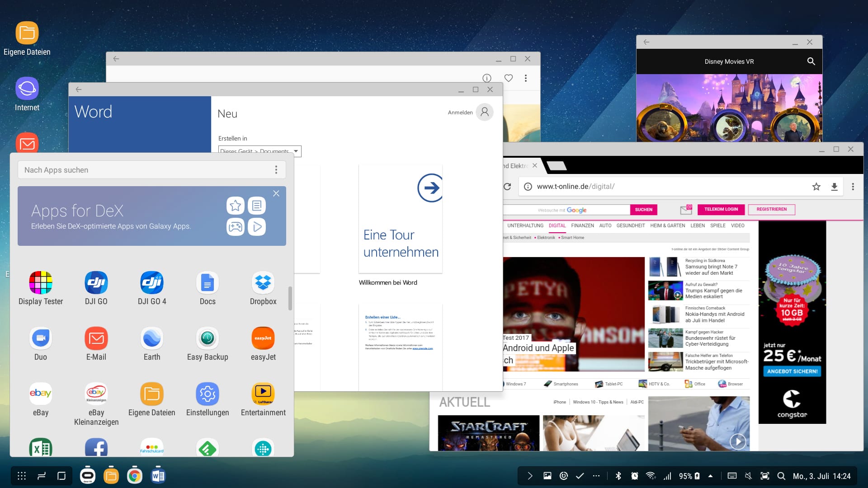This screenshot has width=868, height=488.
Task: Click TELEKOM LOGIN button
Action: pyautogui.click(x=721, y=209)
